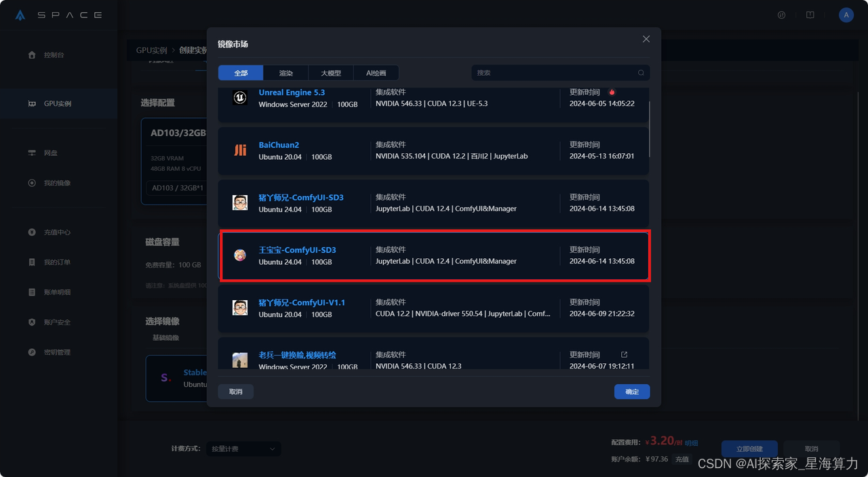The height and width of the screenshot is (477, 868).
Task: Click the 我的订单 sidebar icon
Action: coord(32,262)
